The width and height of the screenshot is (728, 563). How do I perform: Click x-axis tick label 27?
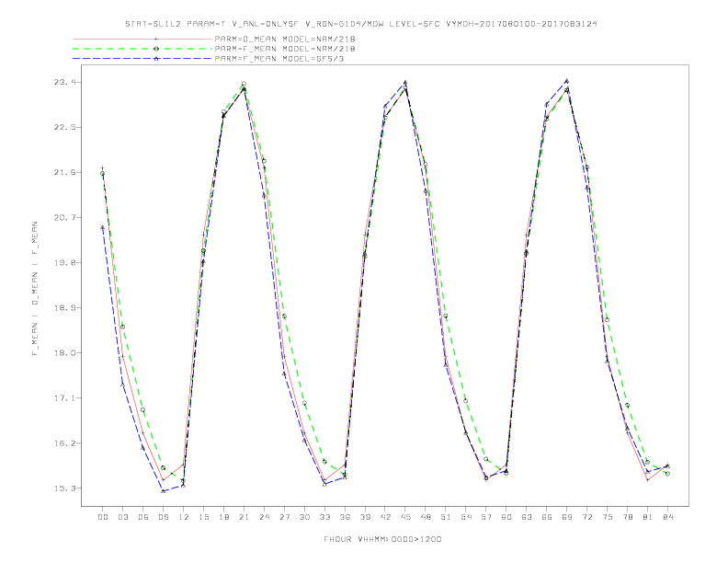pyautogui.click(x=284, y=517)
